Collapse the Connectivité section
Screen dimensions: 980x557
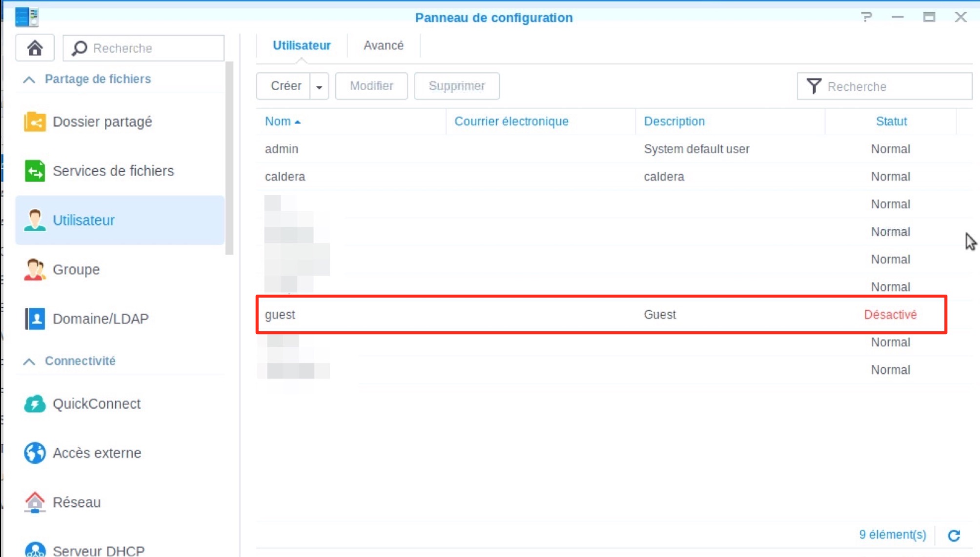pos(29,361)
